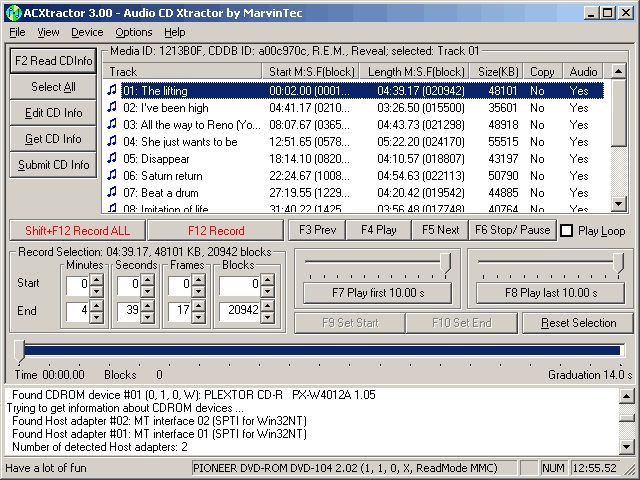Increase the End Minutes spinner value
This screenshot has width=640, height=480.
pyautogui.click(x=96, y=305)
